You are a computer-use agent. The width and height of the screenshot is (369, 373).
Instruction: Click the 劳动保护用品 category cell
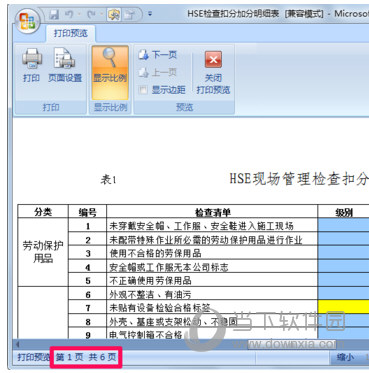point(43,252)
